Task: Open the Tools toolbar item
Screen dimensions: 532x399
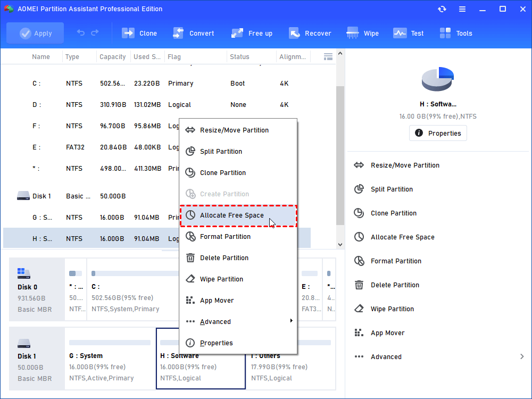Action: pos(456,33)
